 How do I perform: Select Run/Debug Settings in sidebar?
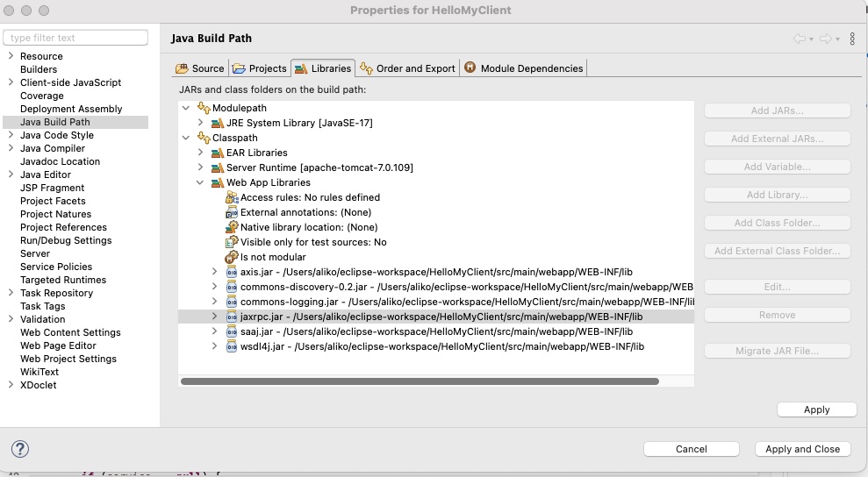click(x=66, y=240)
